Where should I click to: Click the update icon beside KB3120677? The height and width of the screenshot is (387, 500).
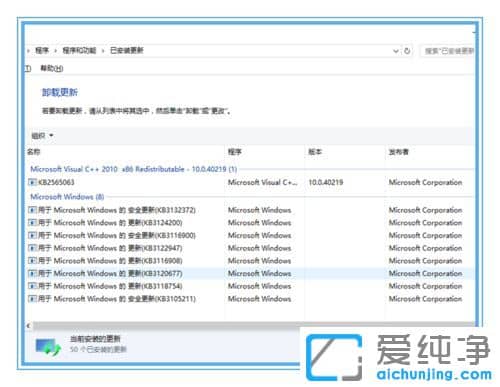point(32,273)
